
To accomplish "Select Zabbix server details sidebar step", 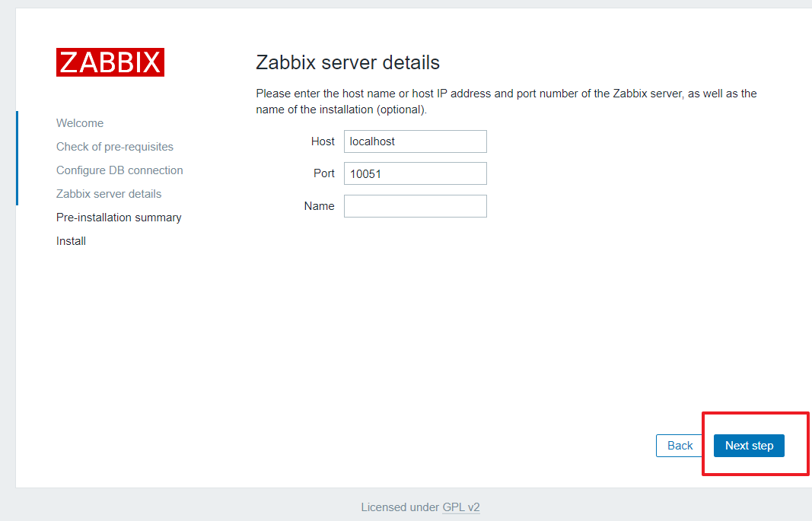I will [x=109, y=193].
